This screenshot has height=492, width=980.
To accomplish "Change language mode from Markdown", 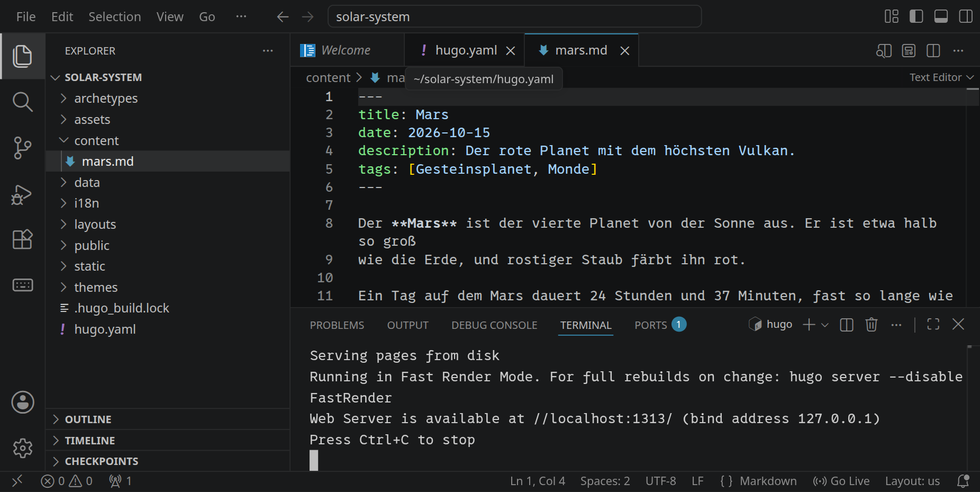I will 768,481.
